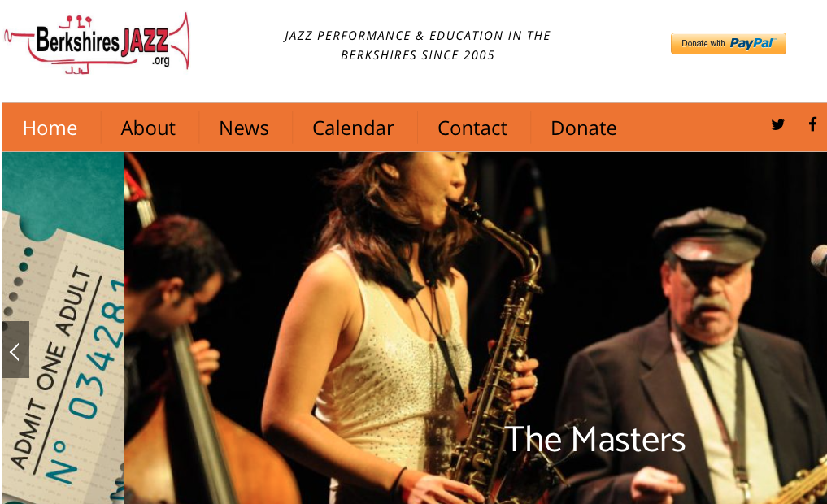Viewport: 827px width, 504px height.
Task: Go to the previous slide arrow
Action: [15, 350]
